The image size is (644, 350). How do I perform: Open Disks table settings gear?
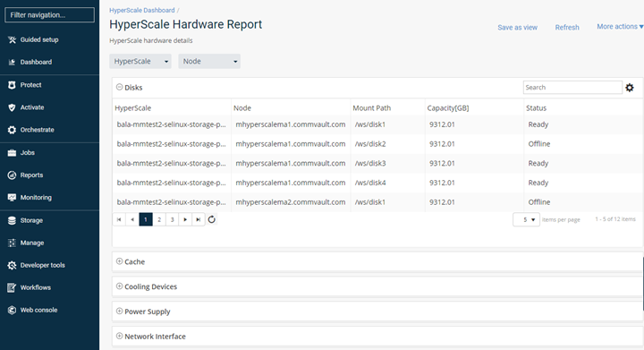630,88
